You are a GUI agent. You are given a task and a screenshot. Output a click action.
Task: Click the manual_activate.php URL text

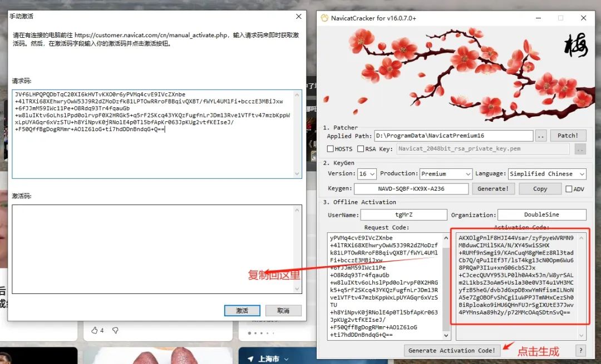tap(151, 35)
